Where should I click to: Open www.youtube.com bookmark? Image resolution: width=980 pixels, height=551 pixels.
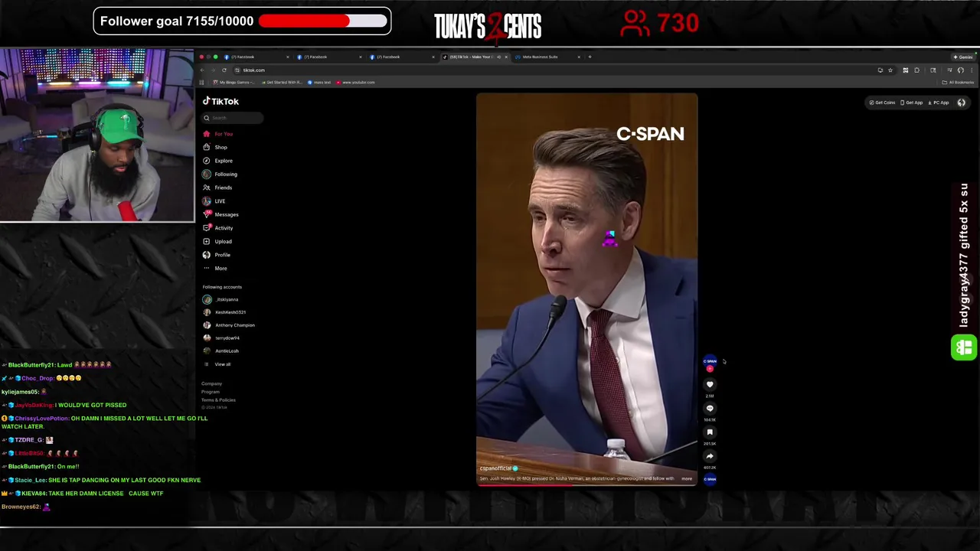tap(356, 83)
